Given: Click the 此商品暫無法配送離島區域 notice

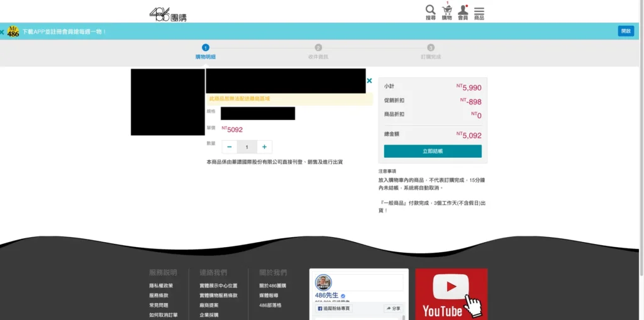Looking at the screenshot, I should click(x=240, y=99).
